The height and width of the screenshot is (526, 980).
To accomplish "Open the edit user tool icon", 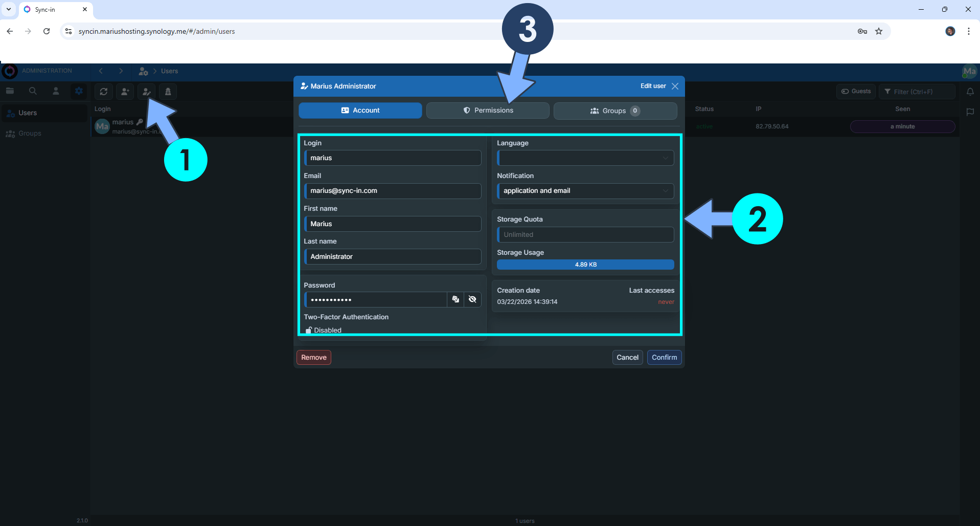I will [147, 92].
